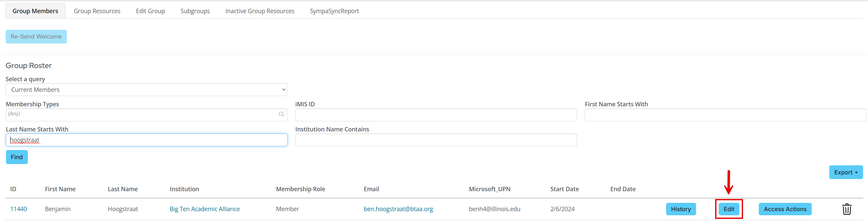Click the Find button
The width and height of the screenshot is (868, 222).
[17, 157]
